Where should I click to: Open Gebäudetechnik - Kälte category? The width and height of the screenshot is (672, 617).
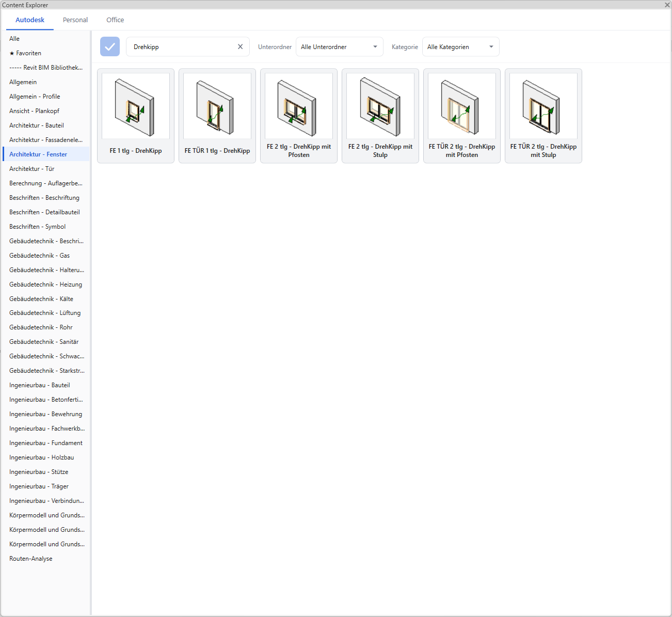click(46, 299)
